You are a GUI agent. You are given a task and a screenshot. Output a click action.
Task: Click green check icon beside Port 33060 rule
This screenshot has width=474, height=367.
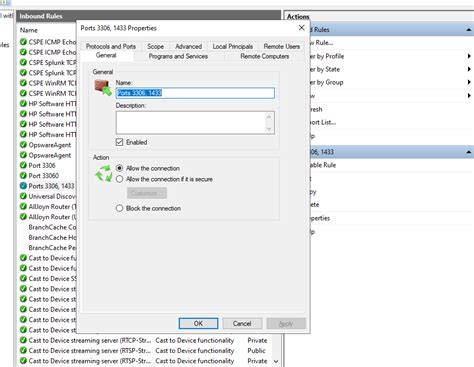point(23,176)
